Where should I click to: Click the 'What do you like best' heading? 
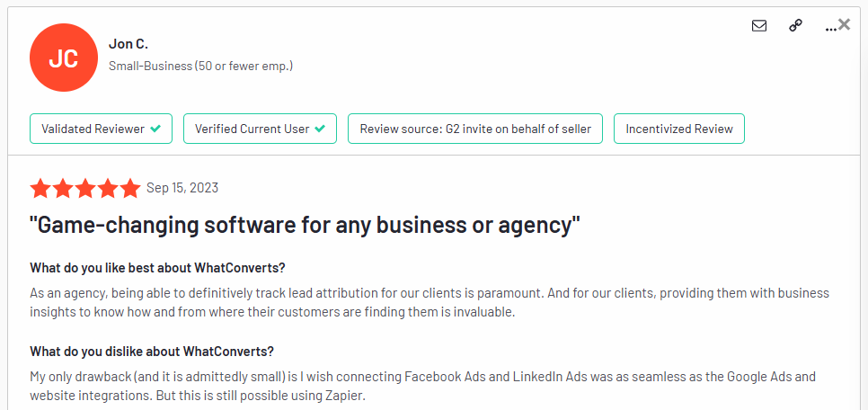pyautogui.click(x=157, y=268)
